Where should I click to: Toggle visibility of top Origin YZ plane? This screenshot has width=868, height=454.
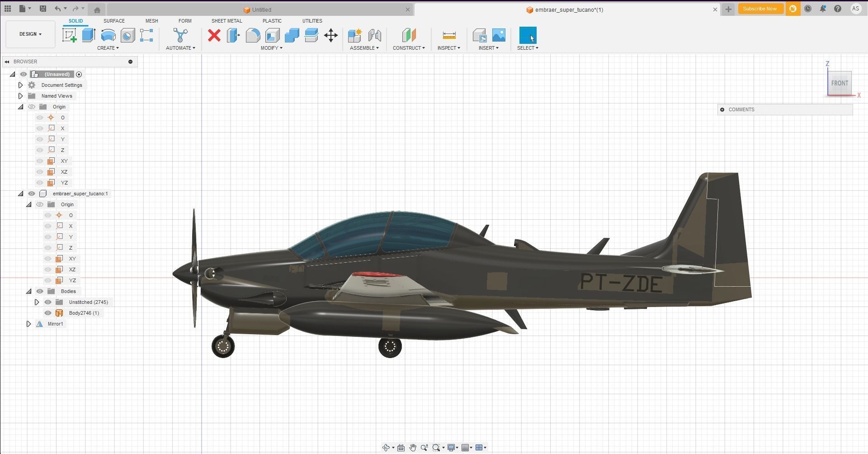(x=40, y=183)
